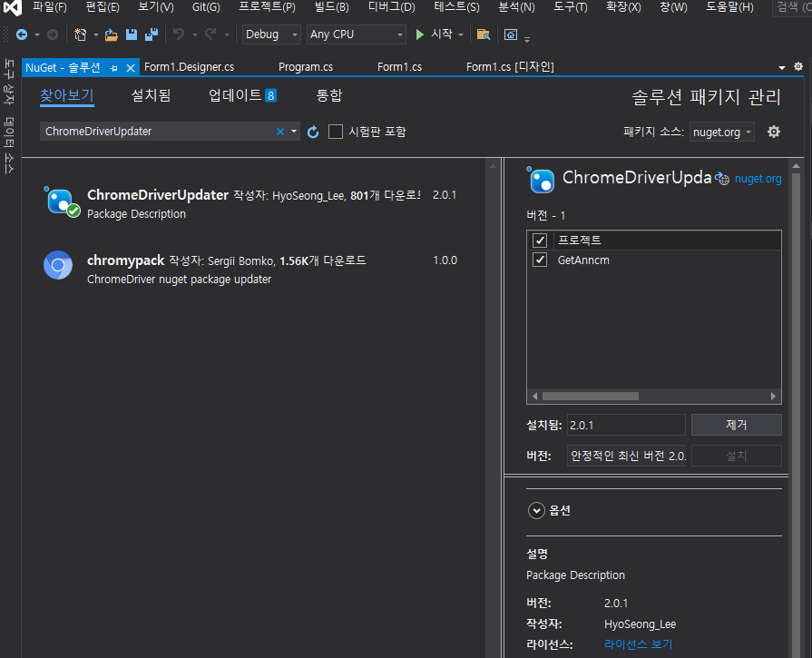This screenshot has height=658, width=812.
Task: Open the Debug configuration dropdown
Action: (x=271, y=34)
